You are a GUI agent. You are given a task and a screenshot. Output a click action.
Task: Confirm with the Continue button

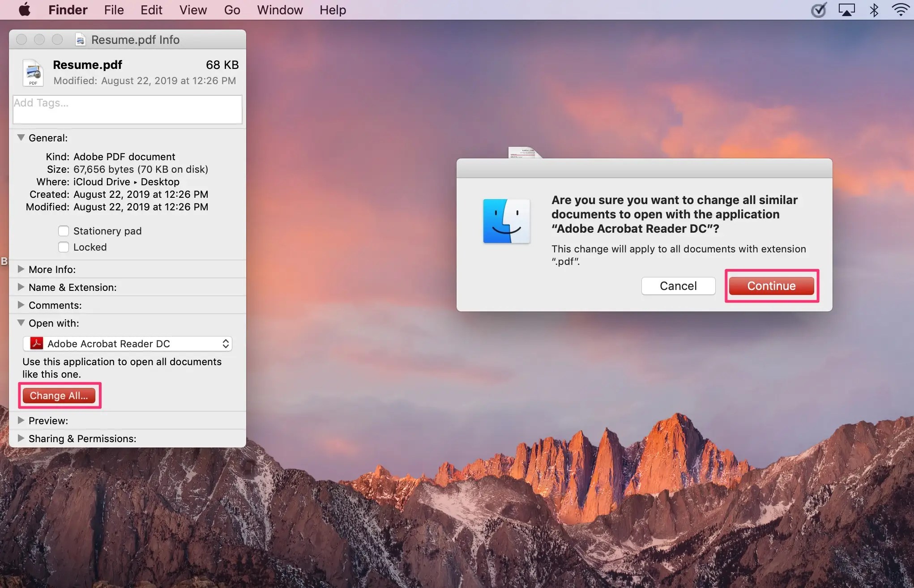click(772, 286)
